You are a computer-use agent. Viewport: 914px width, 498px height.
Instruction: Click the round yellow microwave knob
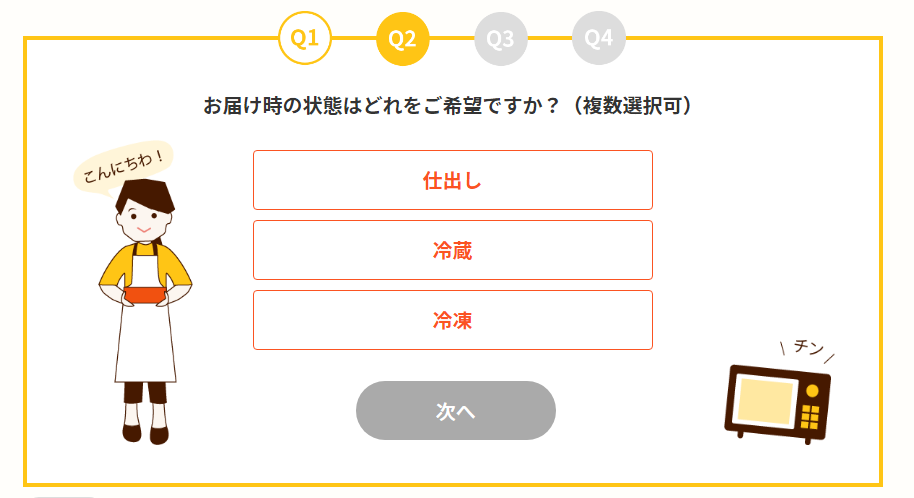pyautogui.click(x=812, y=391)
